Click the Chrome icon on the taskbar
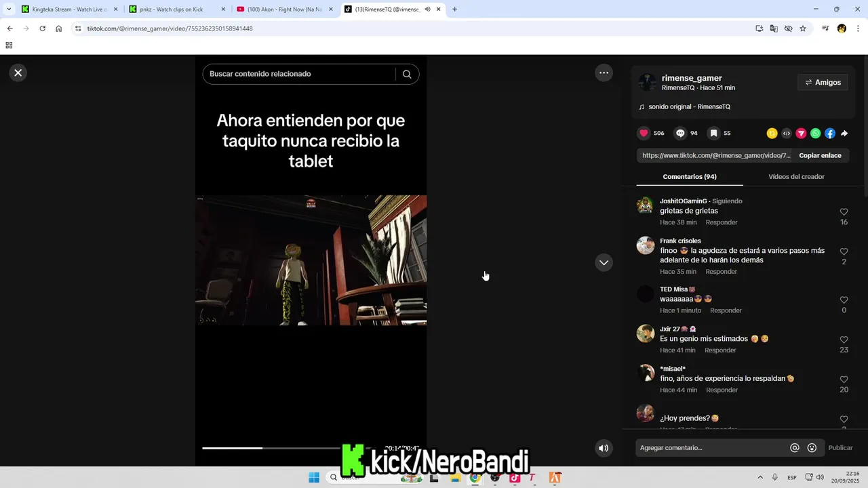 point(475,477)
